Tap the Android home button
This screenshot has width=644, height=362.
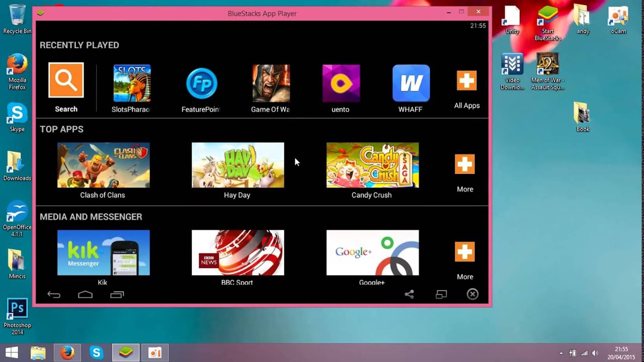coord(85,295)
